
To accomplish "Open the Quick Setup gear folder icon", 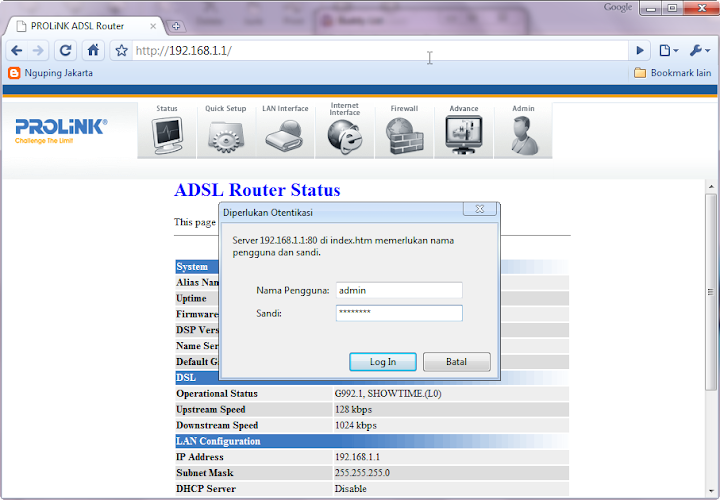I will coord(225,137).
